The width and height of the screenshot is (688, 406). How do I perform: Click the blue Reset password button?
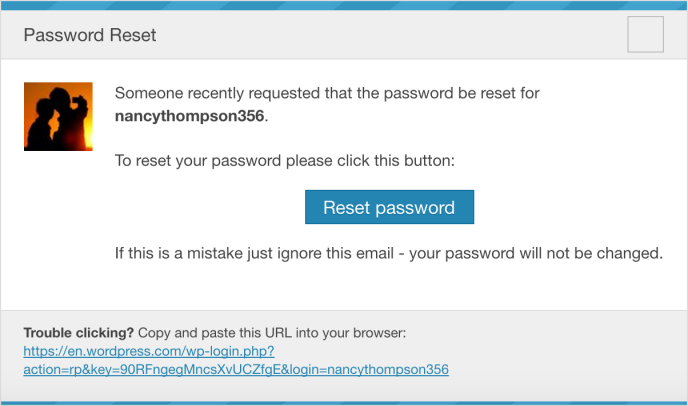[389, 207]
